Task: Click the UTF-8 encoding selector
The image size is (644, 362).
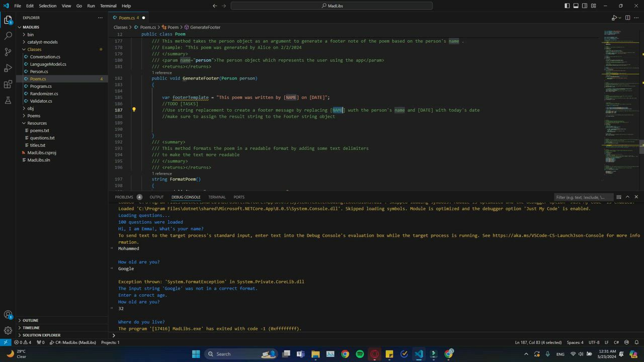Action: [x=594, y=342]
